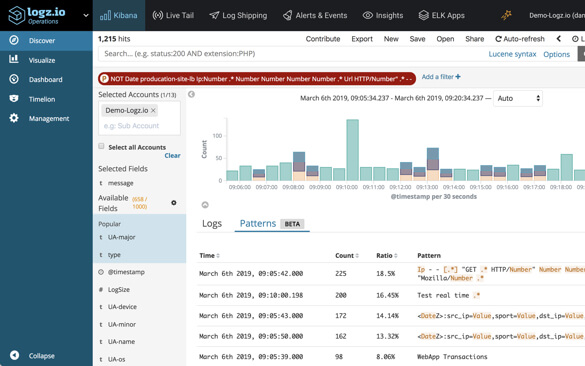The width and height of the screenshot is (585, 366).
Task: Click the gear icon beside Available Fields
Action: point(173,203)
